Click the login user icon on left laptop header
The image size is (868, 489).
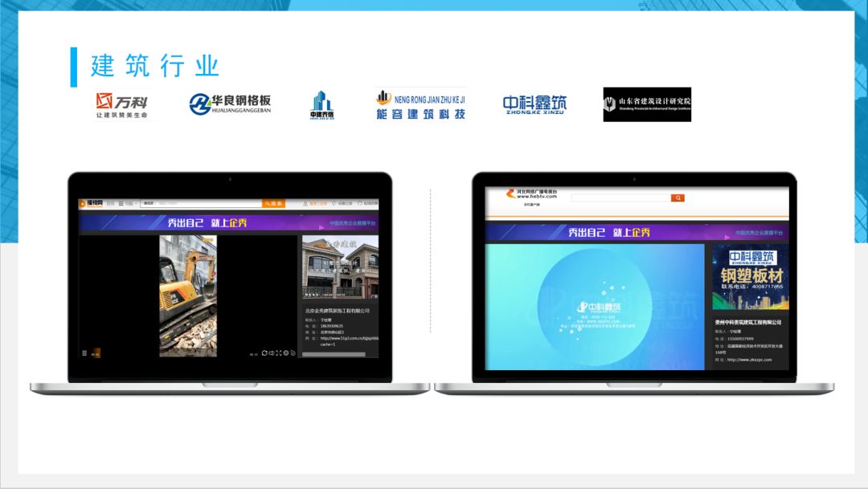coord(305,204)
